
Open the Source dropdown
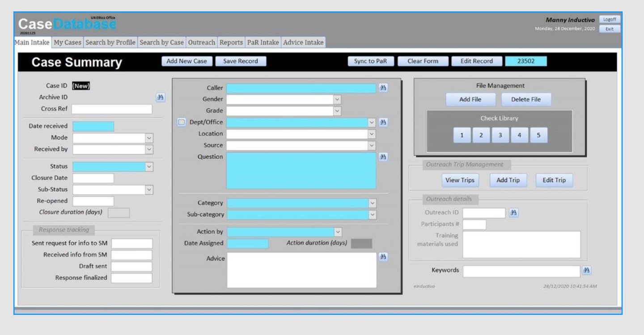pyautogui.click(x=372, y=145)
